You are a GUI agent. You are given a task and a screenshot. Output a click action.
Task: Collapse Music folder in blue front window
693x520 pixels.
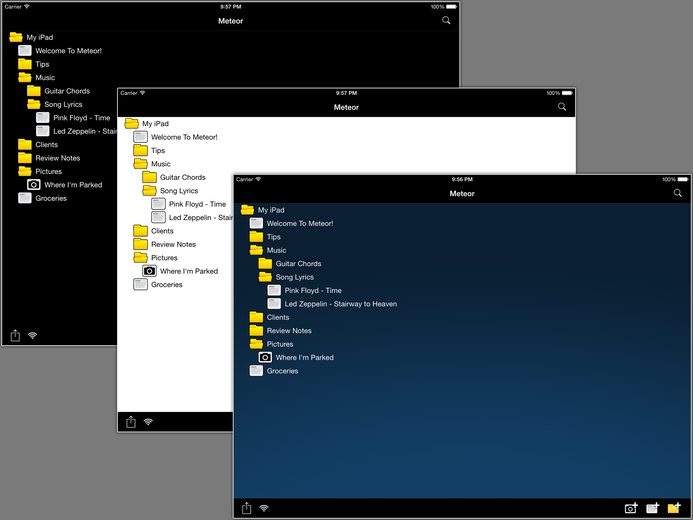[x=256, y=250]
